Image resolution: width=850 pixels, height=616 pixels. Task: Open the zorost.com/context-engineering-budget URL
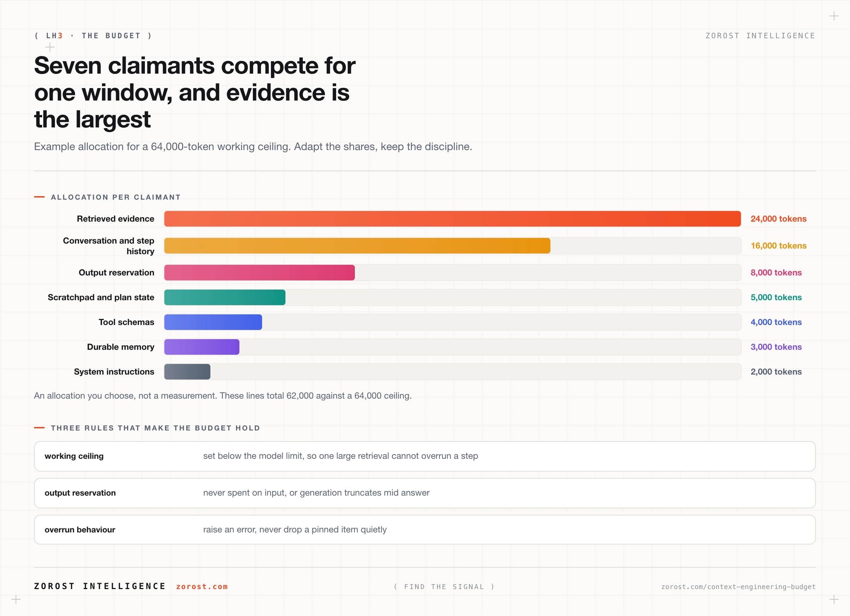pyautogui.click(x=738, y=586)
